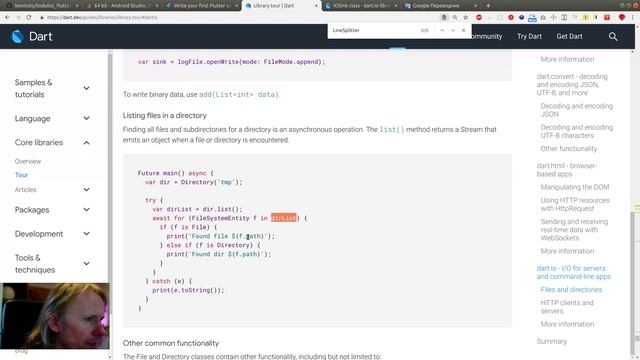Select the Library tour | Dart tab

pos(281,6)
